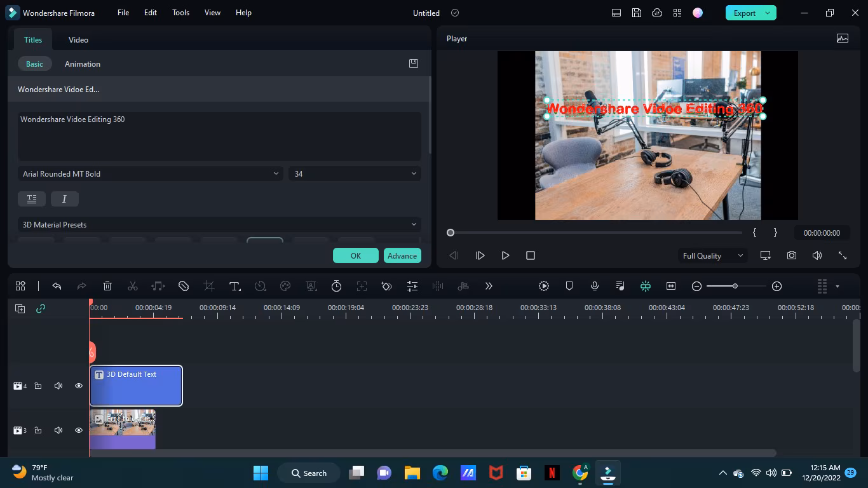Screen dimensions: 868x488
Task: Add a marker with shield icon
Action: pyautogui.click(x=569, y=286)
